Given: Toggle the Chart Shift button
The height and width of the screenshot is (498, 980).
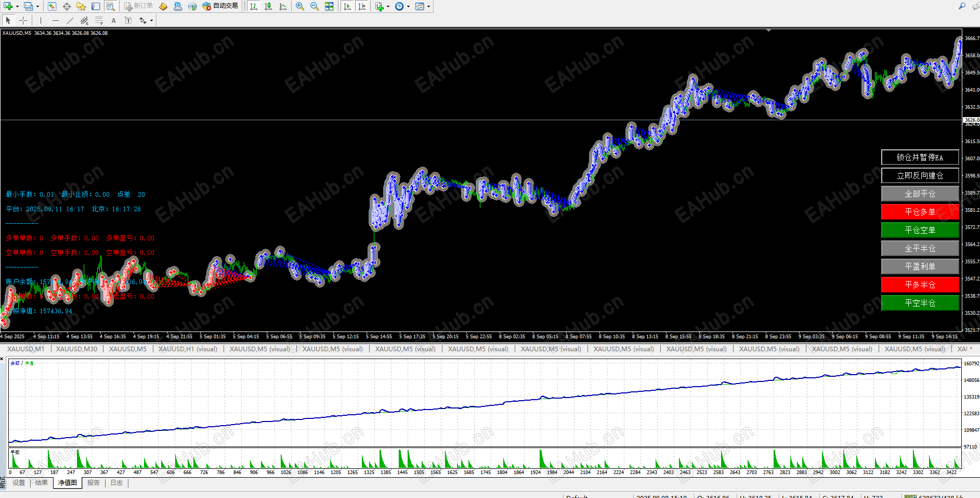Looking at the screenshot, I should pos(362,6).
